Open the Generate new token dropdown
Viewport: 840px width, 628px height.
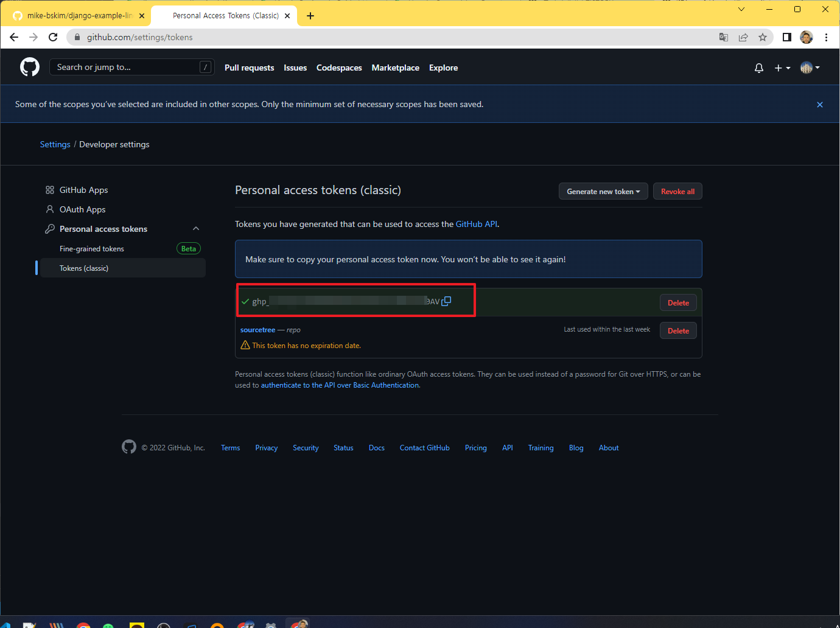[x=603, y=191]
